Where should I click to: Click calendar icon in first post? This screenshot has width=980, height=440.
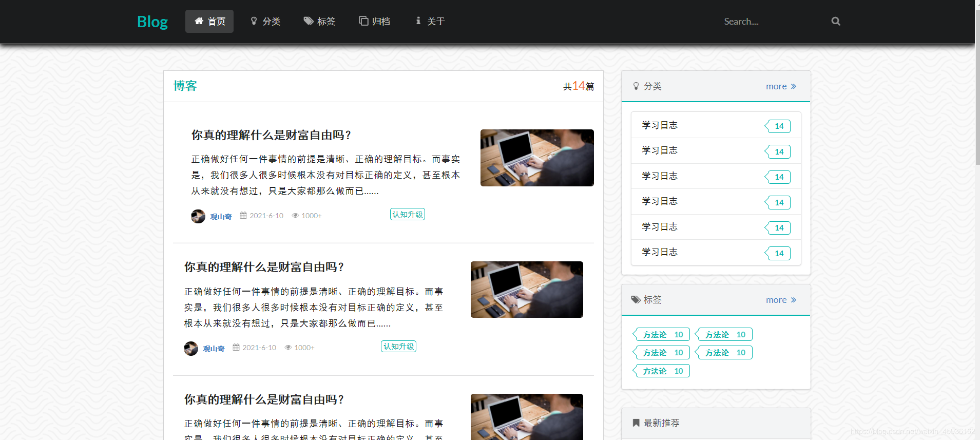[243, 216]
